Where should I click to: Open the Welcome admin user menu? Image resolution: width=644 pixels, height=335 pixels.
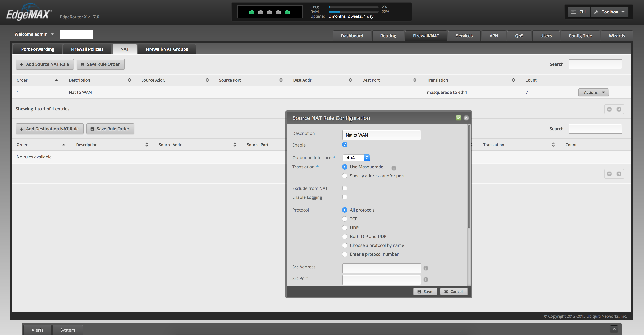(x=34, y=34)
